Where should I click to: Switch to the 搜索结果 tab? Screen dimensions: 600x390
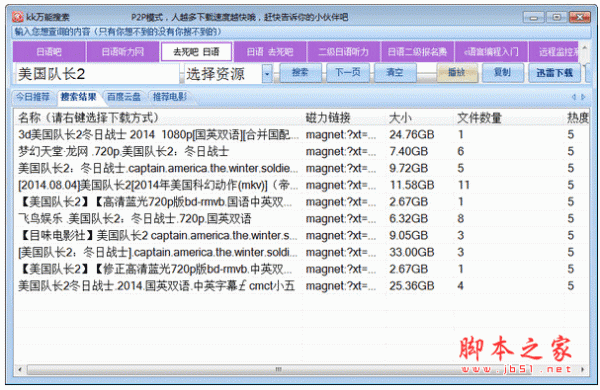click(78, 97)
